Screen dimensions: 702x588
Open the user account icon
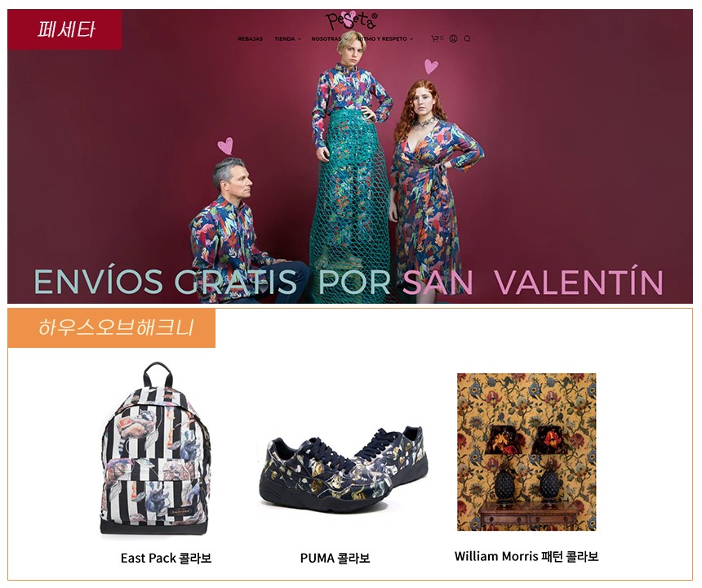(453, 38)
